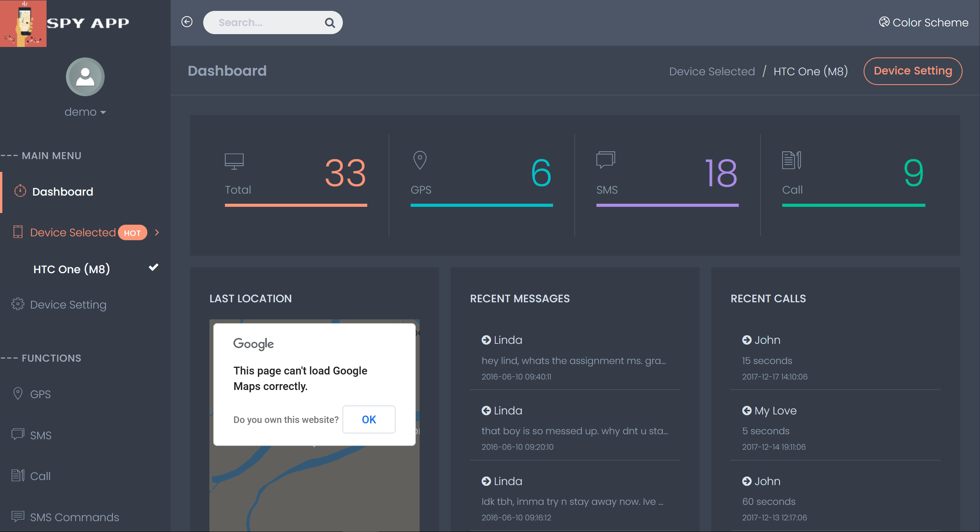The image size is (980, 532).
Task: Expand the FUNCTIONS section in sidebar
Action: tap(51, 358)
